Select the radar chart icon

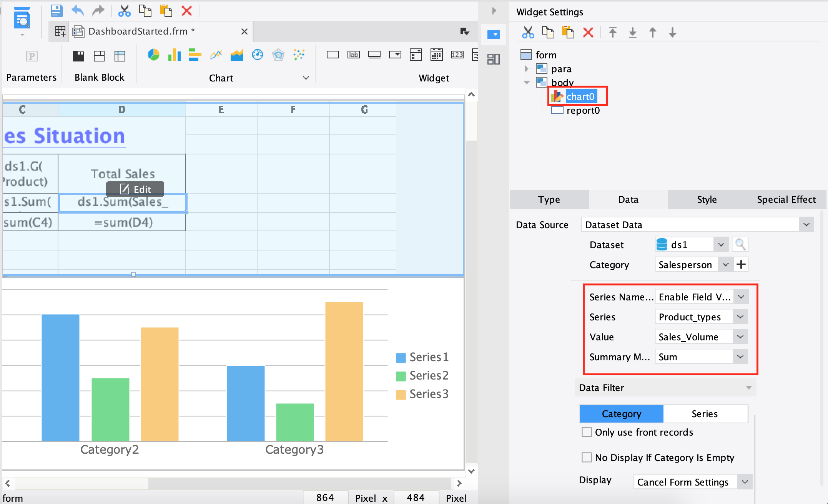click(278, 55)
